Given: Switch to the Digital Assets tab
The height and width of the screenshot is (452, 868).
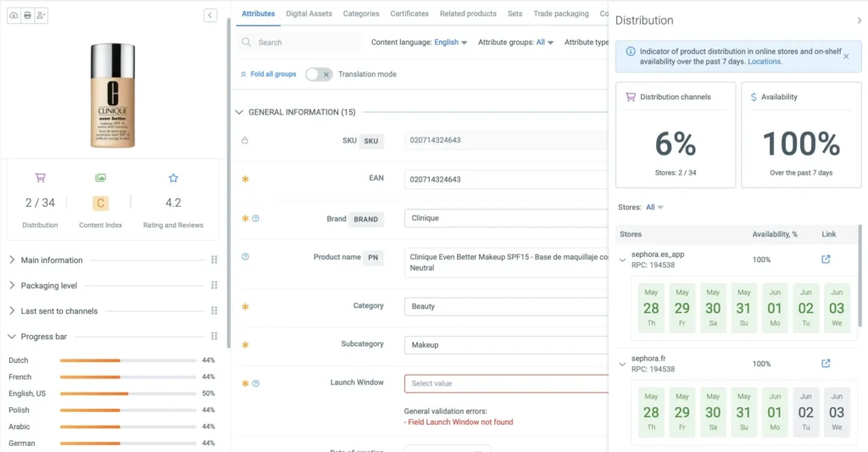Looking at the screenshot, I should pos(309,14).
